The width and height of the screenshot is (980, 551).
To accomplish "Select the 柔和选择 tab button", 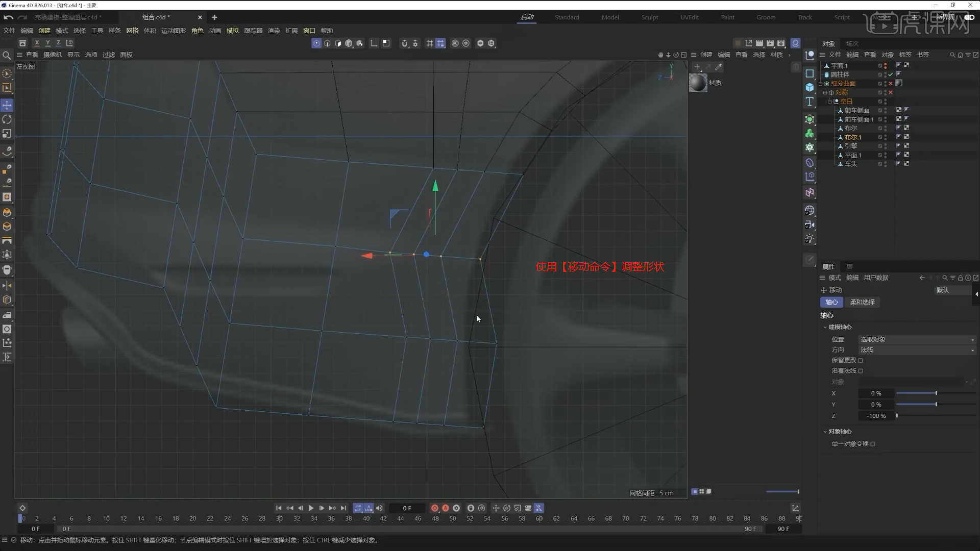I will 862,302.
